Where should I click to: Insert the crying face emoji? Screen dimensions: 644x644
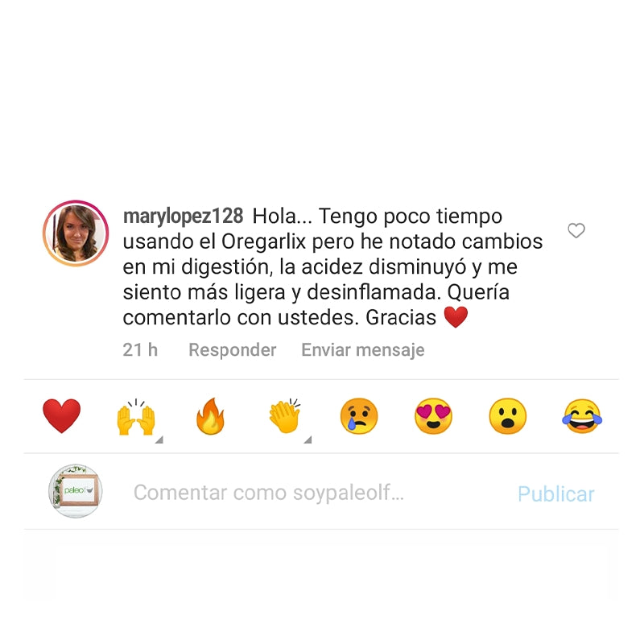pos(359,416)
